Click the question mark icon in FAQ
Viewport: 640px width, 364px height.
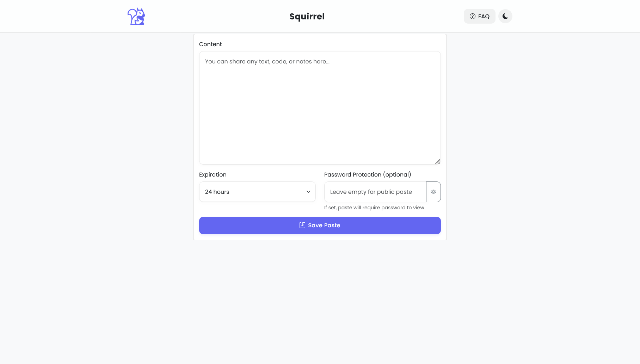(473, 16)
